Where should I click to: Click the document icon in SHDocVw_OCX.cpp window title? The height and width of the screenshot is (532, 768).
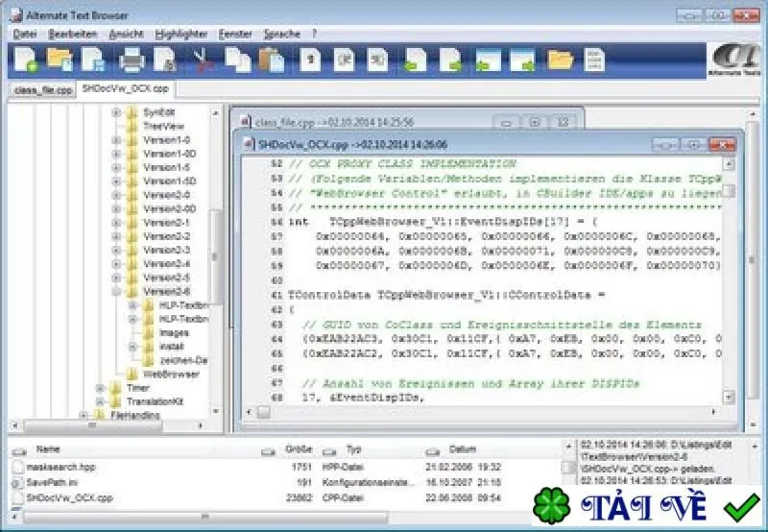coord(250,144)
